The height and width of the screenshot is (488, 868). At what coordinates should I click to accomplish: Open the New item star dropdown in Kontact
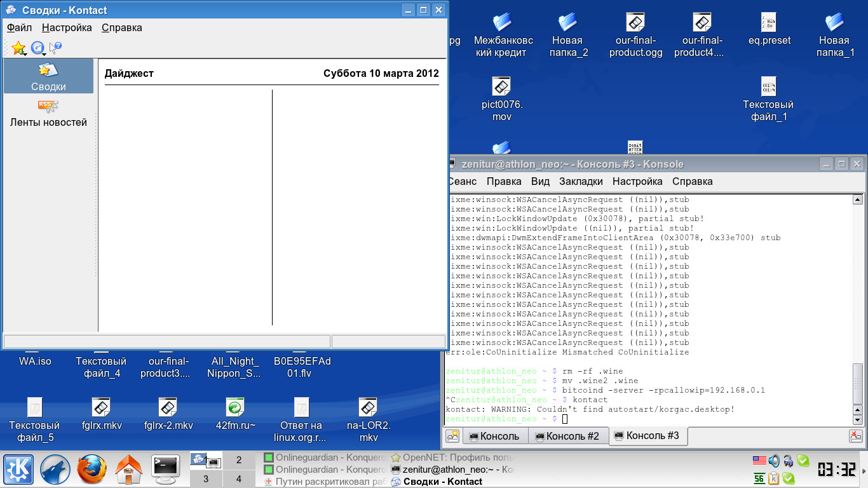coord(19,47)
